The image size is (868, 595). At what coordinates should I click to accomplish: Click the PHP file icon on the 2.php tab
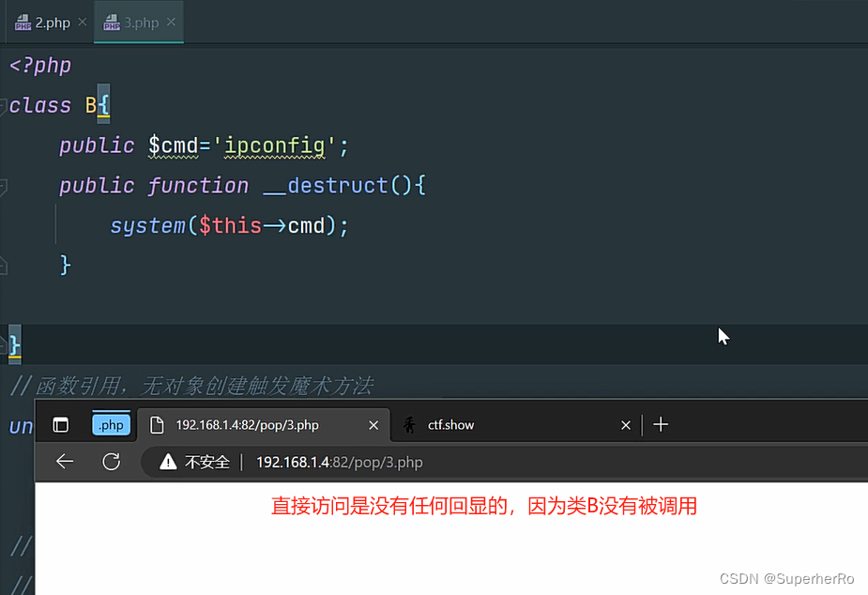pos(23,21)
